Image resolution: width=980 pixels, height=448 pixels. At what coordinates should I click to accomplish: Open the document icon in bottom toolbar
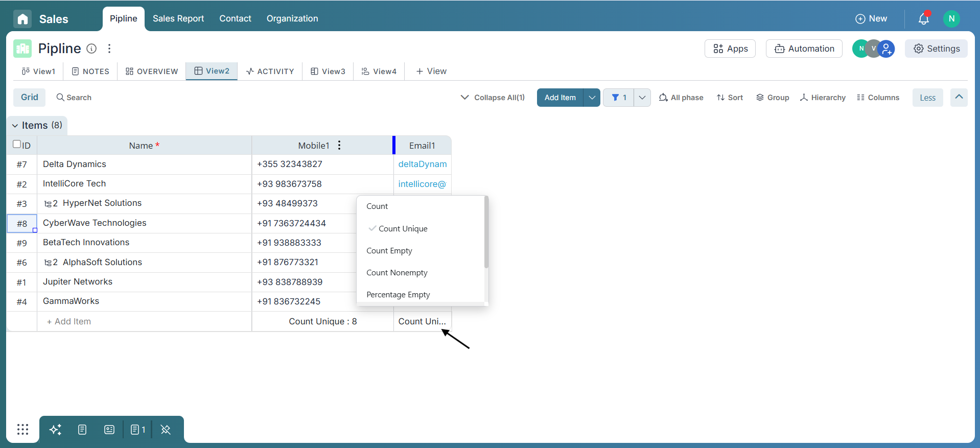point(82,430)
